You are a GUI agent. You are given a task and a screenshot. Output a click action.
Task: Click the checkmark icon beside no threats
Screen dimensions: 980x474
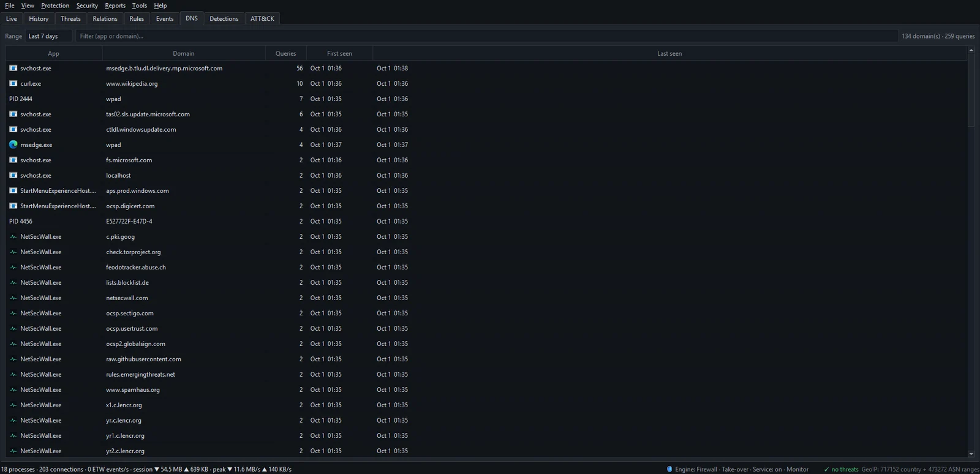[826, 469]
